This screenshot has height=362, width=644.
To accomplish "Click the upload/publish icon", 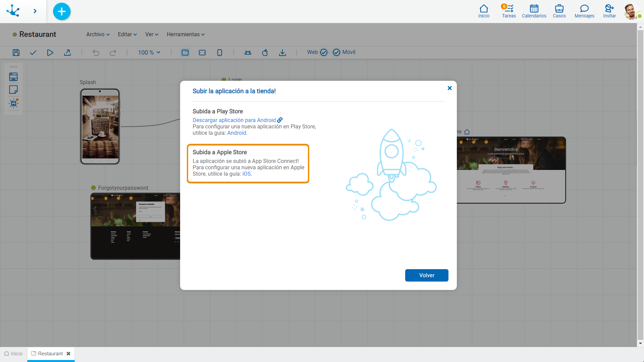I will coord(68,52).
